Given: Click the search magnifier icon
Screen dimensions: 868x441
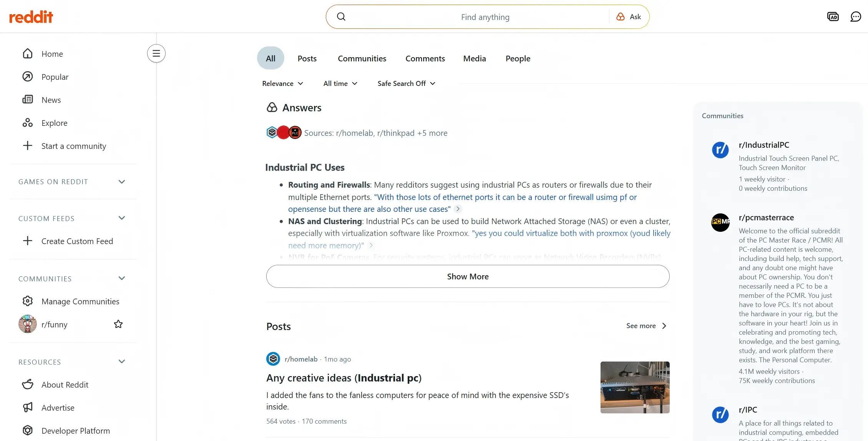Looking at the screenshot, I should point(341,17).
